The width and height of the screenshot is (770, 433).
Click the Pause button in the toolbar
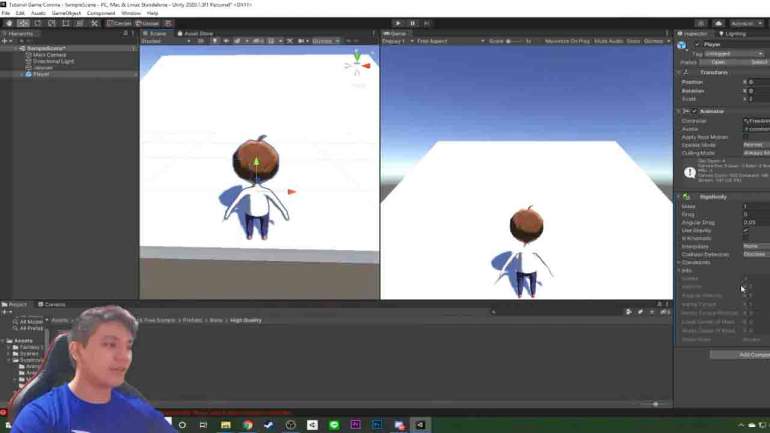pos(411,23)
